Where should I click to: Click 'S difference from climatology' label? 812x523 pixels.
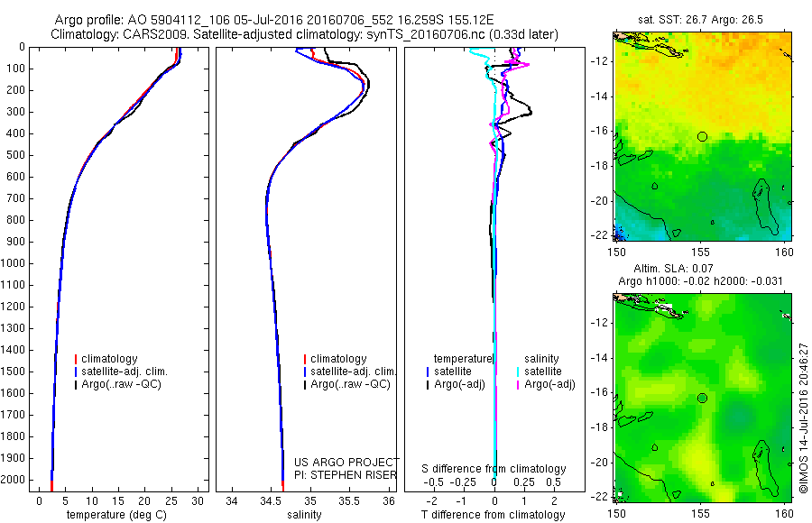(494, 469)
